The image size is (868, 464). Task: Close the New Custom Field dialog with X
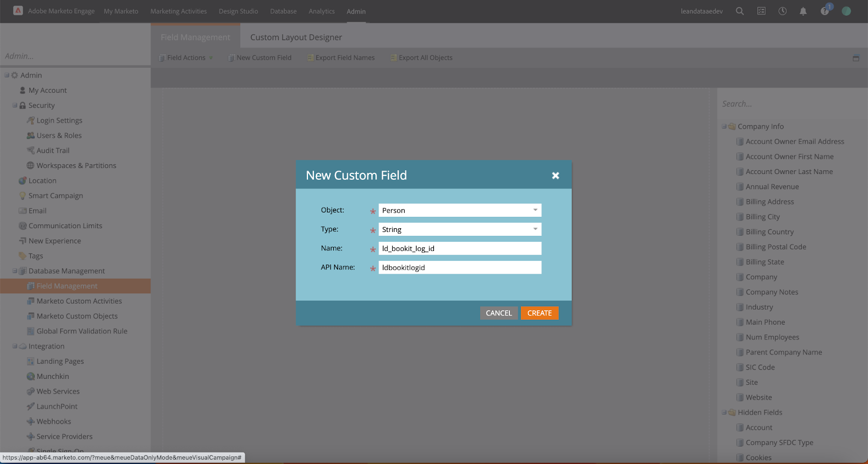[555, 176]
